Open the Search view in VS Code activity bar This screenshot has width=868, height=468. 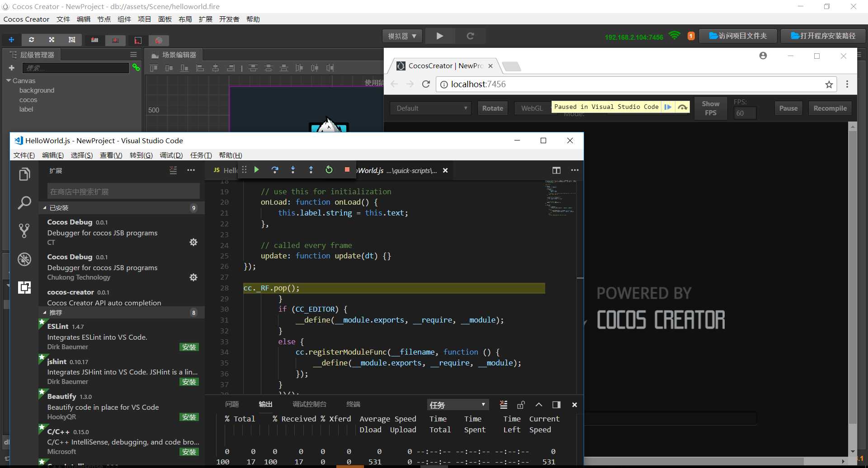click(24, 203)
